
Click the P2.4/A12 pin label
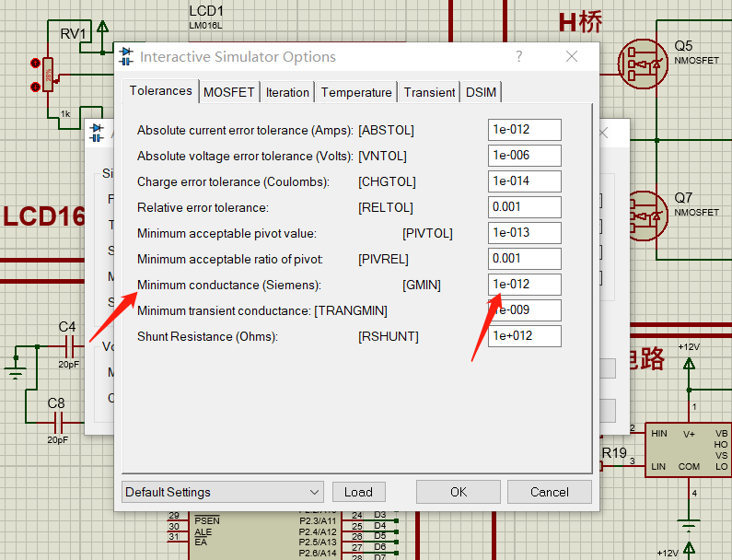click(318, 532)
